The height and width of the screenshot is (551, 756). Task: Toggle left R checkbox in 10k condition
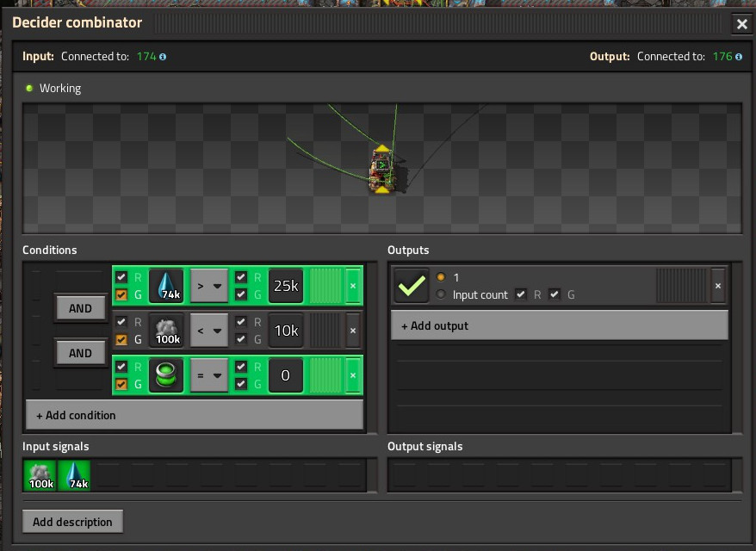point(121,321)
